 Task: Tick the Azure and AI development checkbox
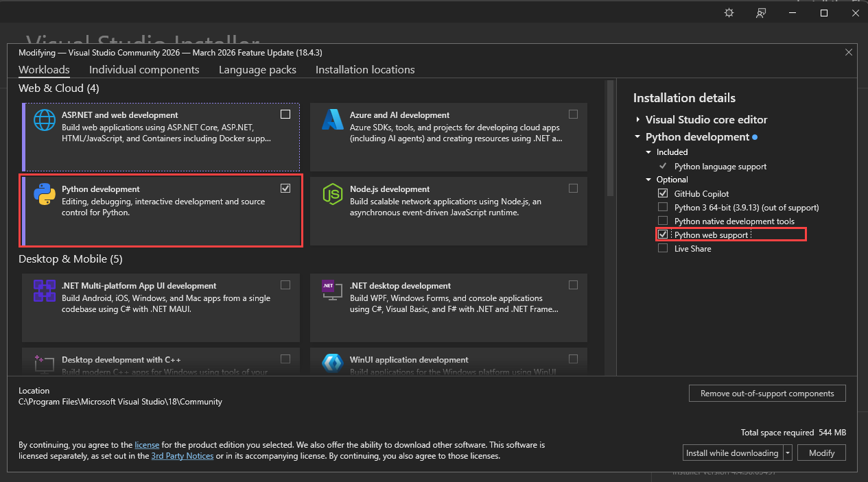click(x=574, y=115)
